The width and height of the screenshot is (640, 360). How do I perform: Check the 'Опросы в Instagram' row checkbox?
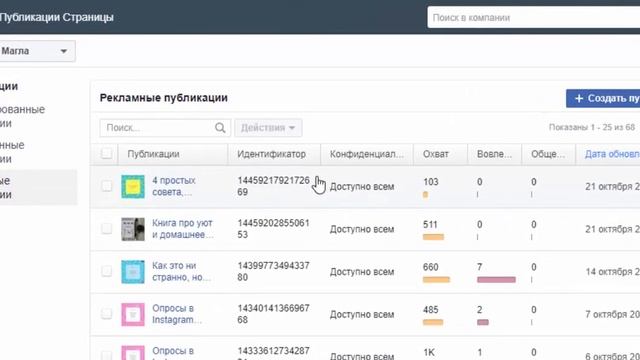click(x=107, y=313)
